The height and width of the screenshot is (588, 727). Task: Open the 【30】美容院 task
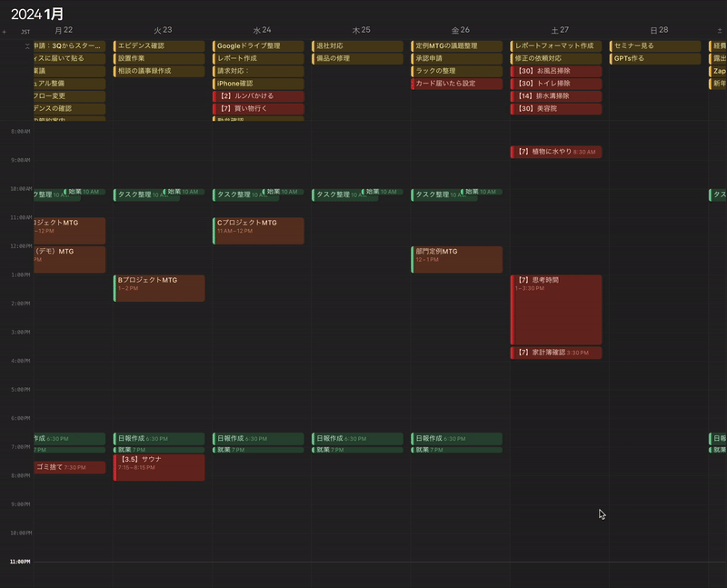point(556,108)
